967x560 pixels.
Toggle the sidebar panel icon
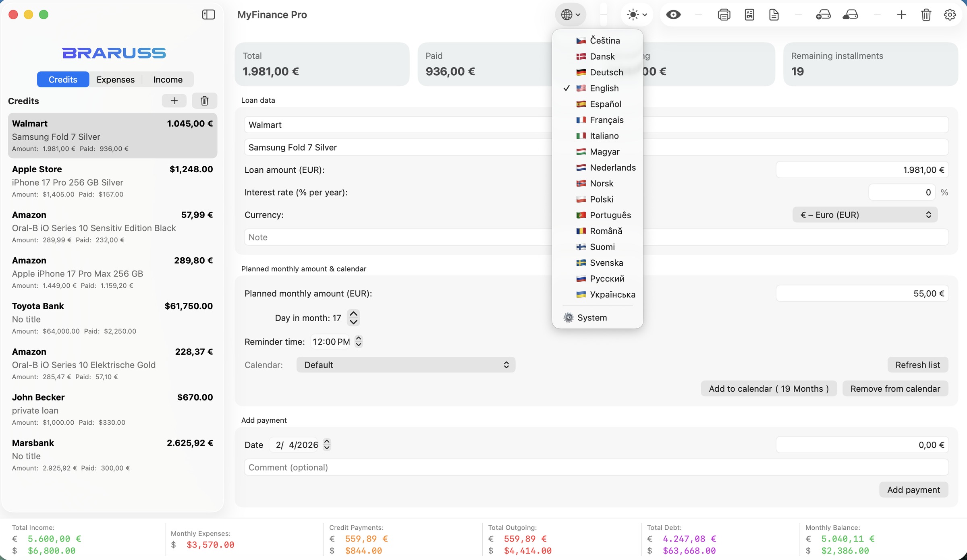pyautogui.click(x=208, y=15)
